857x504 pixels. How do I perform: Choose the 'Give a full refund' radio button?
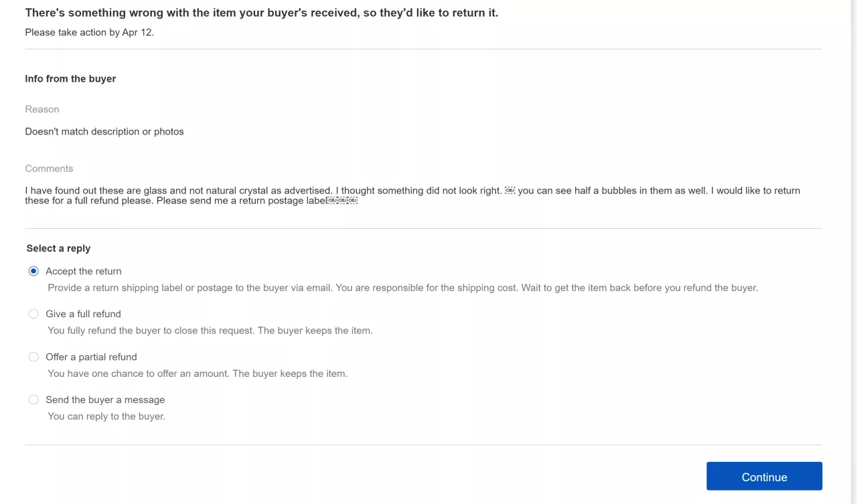pos(33,314)
